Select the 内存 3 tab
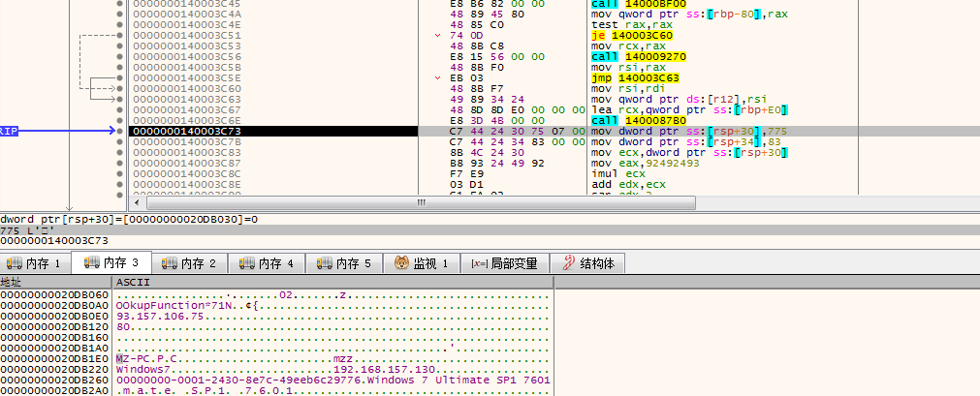The width and height of the screenshot is (980, 396). pyautogui.click(x=111, y=263)
